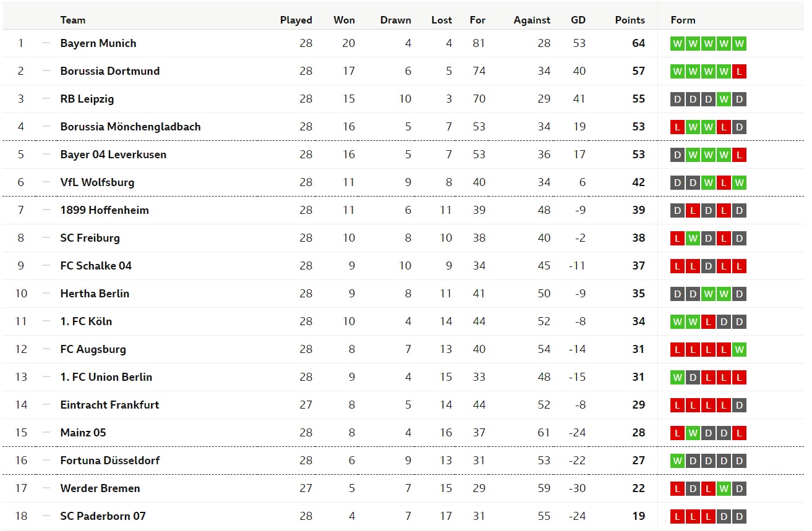Screen dimensions: 812x531
Task: Click RB Leipzig's green W form badge
Action: (x=724, y=99)
